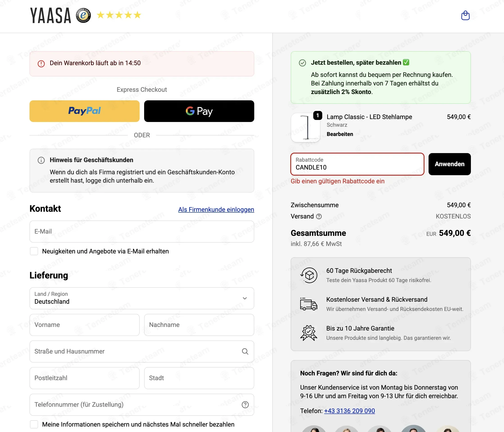Image resolution: width=504 pixels, height=432 pixels.
Task: Open Lamp Classic product thumbnail
Action: tap(306, 127)
